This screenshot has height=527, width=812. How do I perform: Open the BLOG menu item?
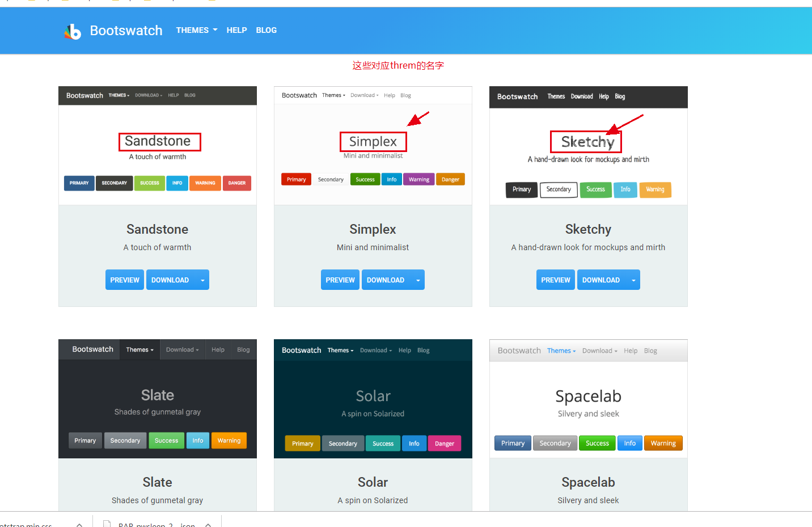point(266,30)
